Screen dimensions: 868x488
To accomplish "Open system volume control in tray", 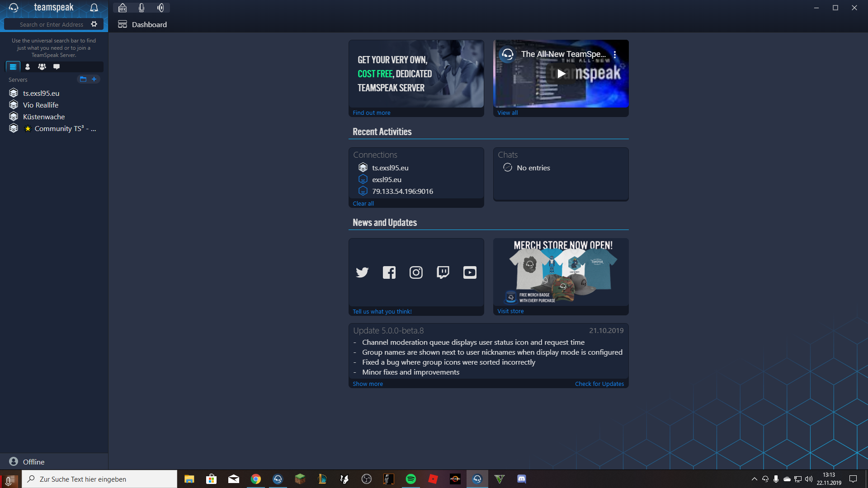I will pyautogui.click(x=809, y=479).
